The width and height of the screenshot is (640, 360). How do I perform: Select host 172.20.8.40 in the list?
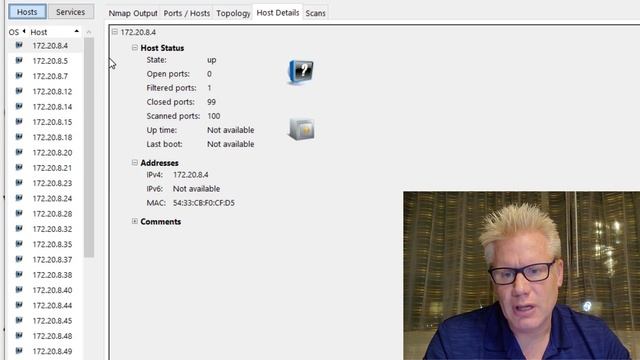click(52, 290)
